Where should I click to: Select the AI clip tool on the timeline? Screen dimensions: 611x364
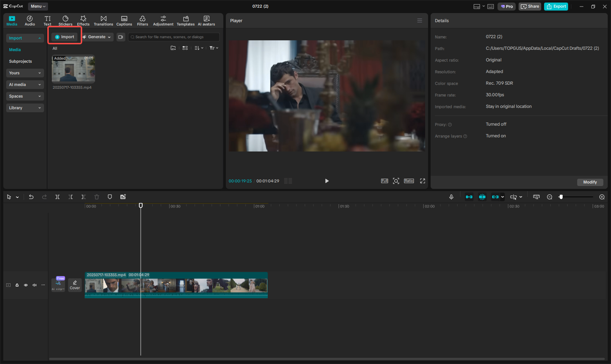tap(58, 284)
